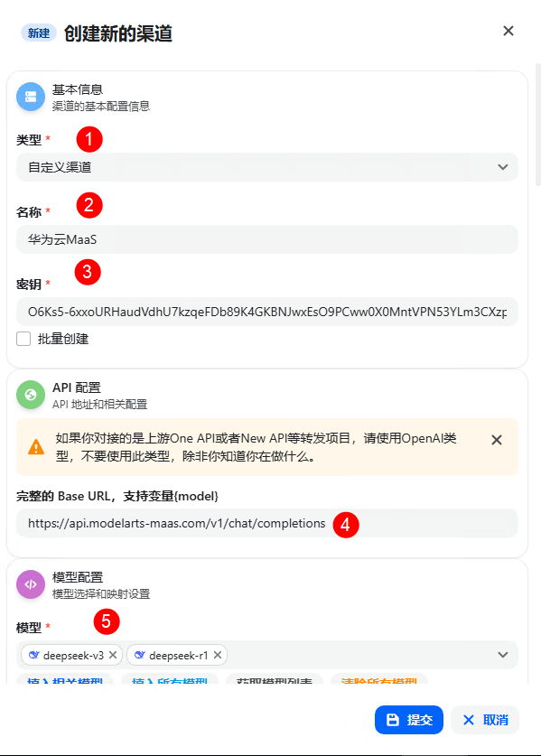Click the 名称 field containing 华为云MaaS
This screenshot has width=541, height=756.
tap(267, 239)
